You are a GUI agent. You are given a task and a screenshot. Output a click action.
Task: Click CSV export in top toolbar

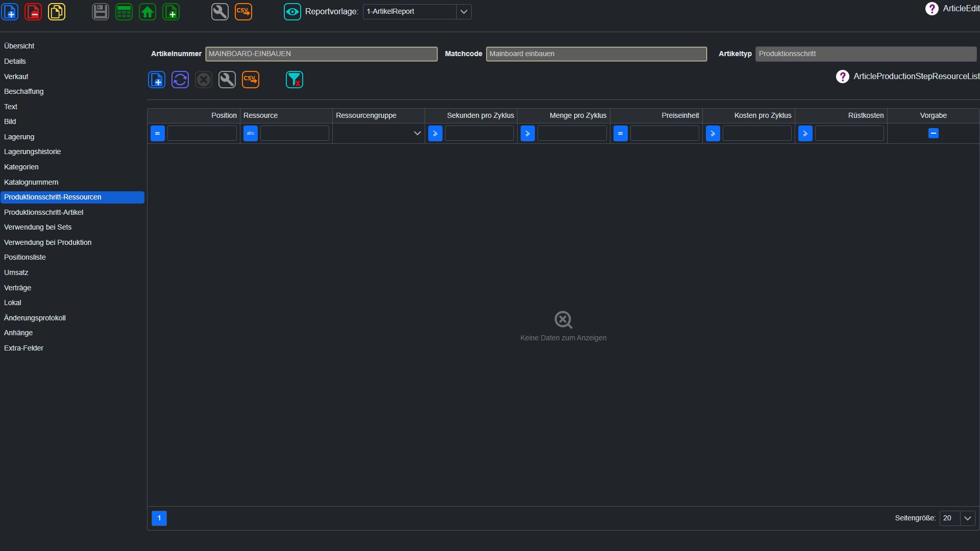[243, 11]
